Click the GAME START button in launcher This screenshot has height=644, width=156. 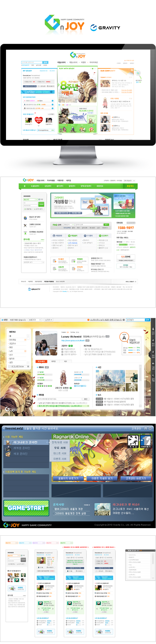pyautogui.click(x=26, y=508)
